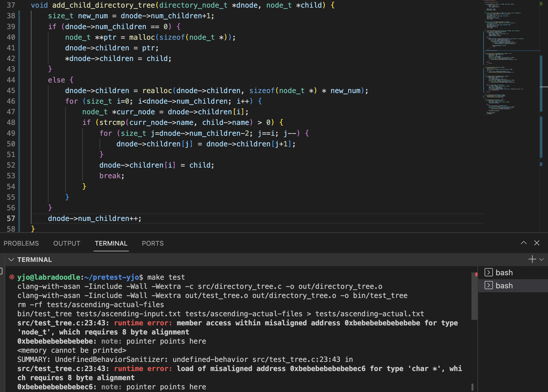
Task: Click the new terminal plus icon
Action: click(x=532, y=259)
